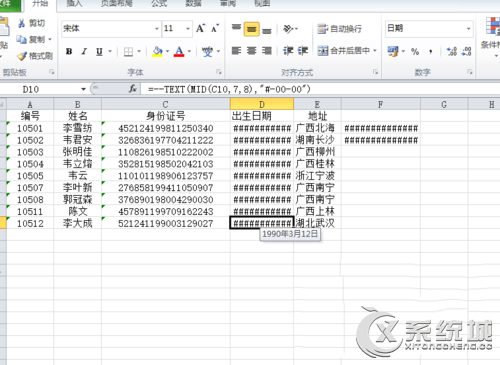Switch to the Home (开始) tab

[x=40, y=4]
